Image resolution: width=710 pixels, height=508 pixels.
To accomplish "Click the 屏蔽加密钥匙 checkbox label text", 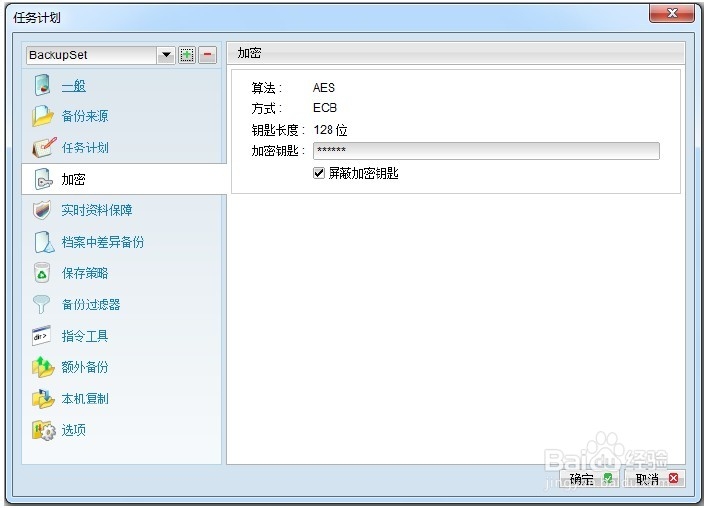I will 364,173.
